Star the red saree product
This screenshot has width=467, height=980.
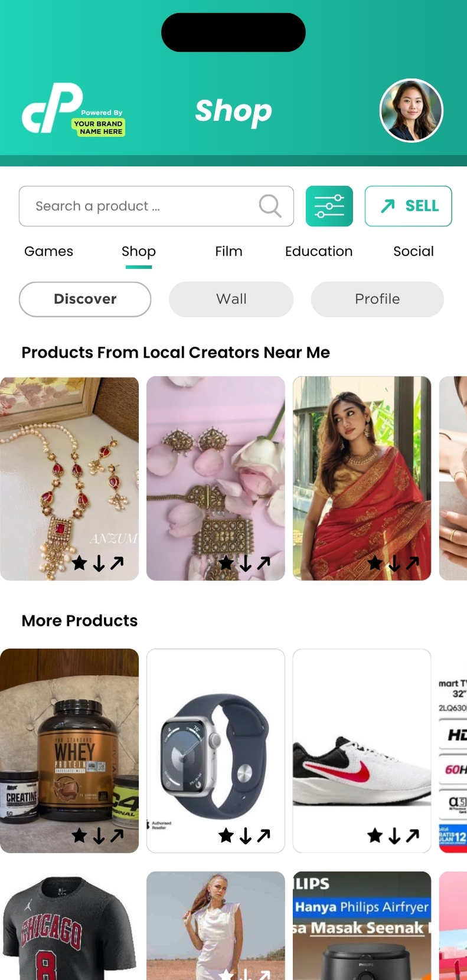tap(374, 563)
